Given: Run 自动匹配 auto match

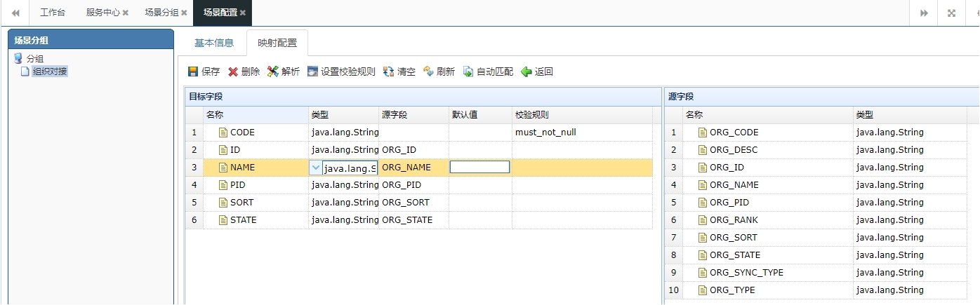Looking at the screenshot, I should [488, 72].
